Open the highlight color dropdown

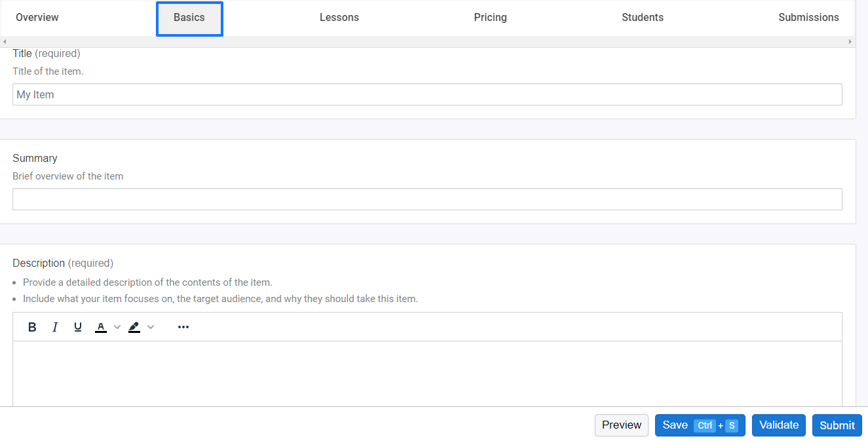tap(151, 326)
